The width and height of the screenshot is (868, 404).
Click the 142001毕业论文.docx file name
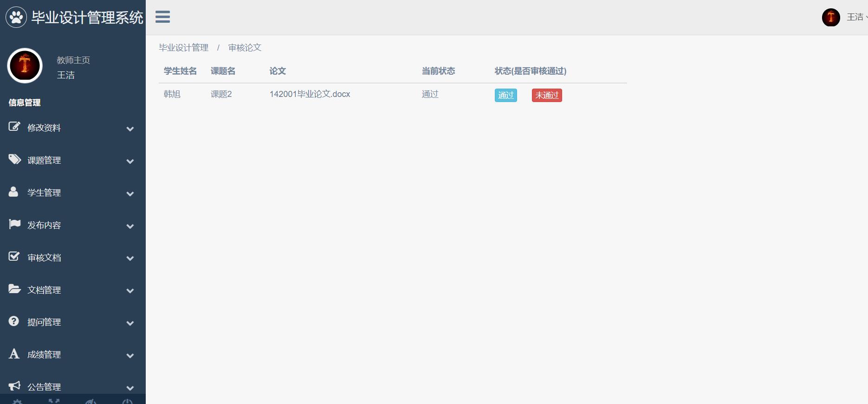click(310, 94)
